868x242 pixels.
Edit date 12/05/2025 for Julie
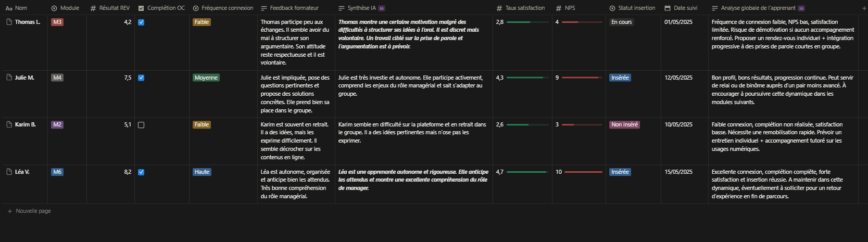(678, 78)
